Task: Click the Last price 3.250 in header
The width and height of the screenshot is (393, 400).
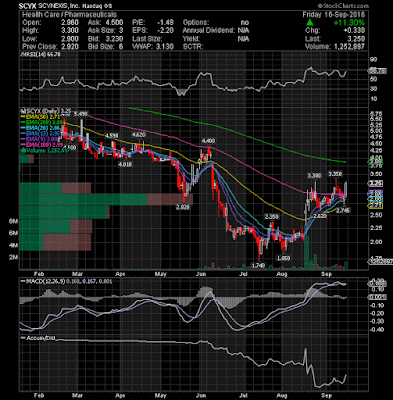Action: tap(356, 39)
